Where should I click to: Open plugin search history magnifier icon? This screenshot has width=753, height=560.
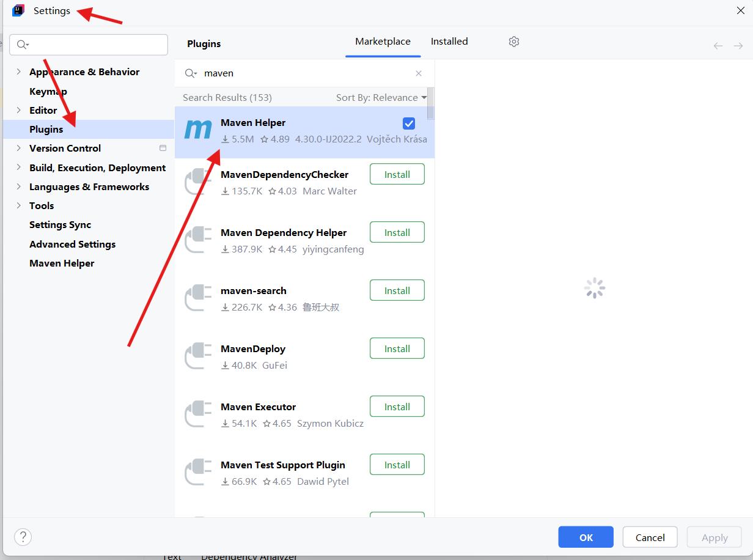[191, 73]
